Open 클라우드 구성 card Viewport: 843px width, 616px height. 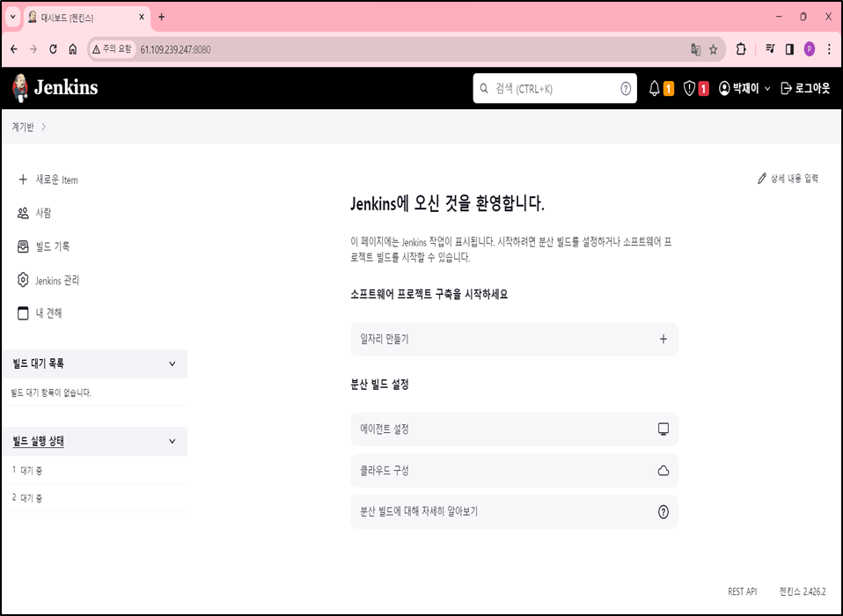coord(514,470)
